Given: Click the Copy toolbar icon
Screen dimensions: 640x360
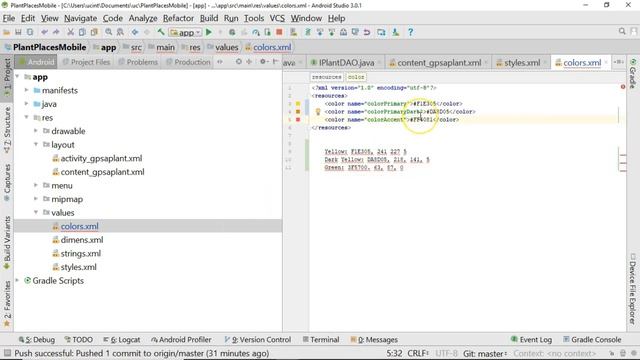Looking at the screenshot, I should click(82, 32).
